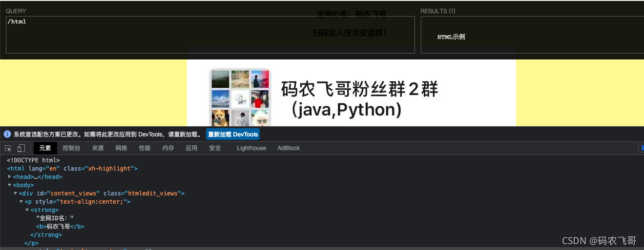Click the HTML示例 result text
The width and height of the screenshot is (644, 250).
coord(451,37)
